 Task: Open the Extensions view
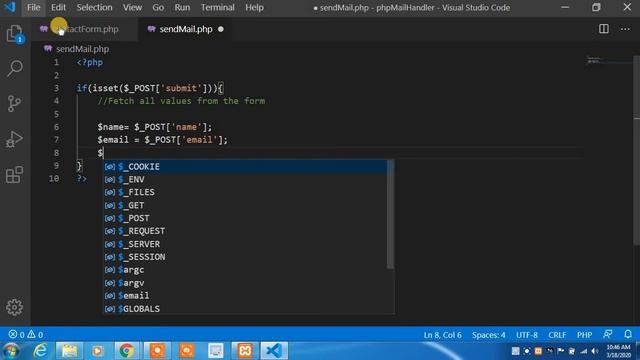tap(15, 175)
